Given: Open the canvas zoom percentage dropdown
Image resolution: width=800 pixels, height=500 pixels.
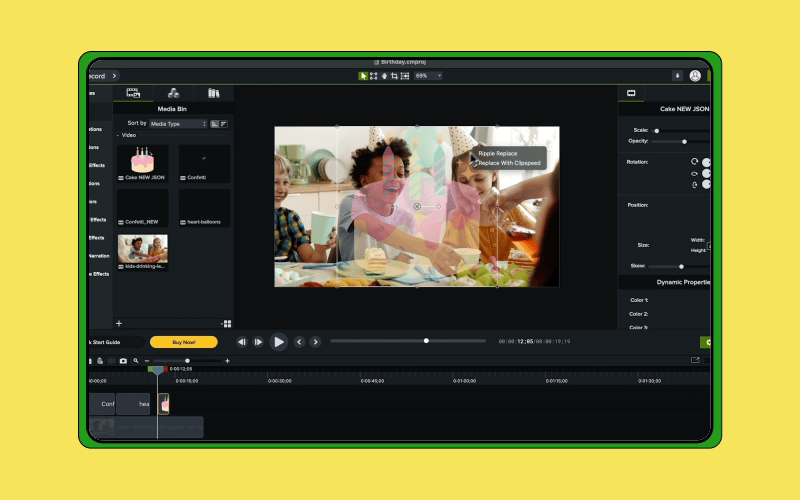Looking at the screenshot, I should point(428,76).
